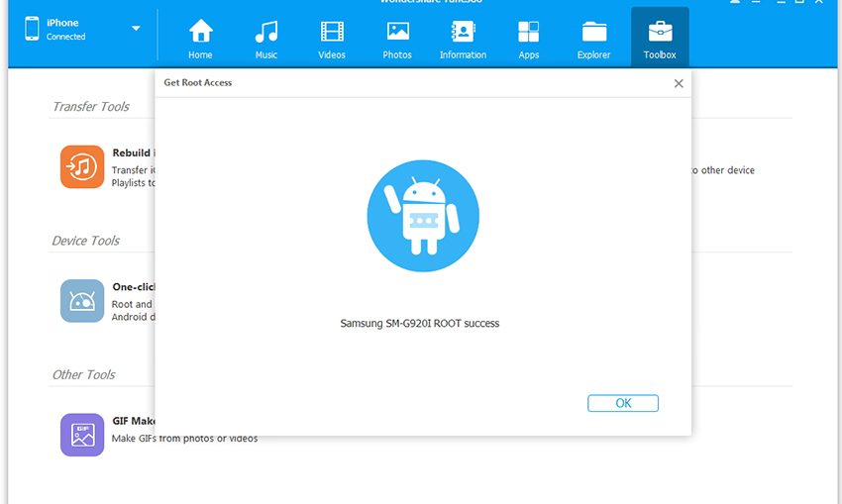
Task: Click the One-click Root Android icon
Action: (x=82, y=301)
